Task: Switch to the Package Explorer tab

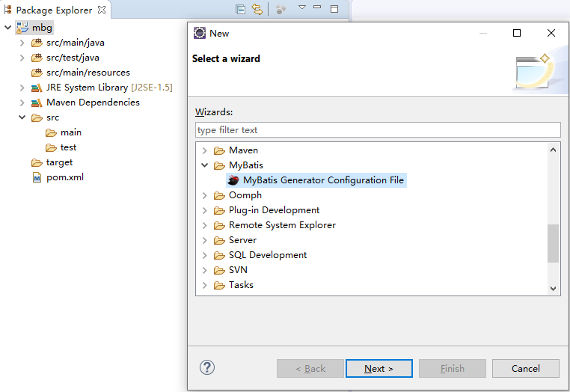Action: 53,10
